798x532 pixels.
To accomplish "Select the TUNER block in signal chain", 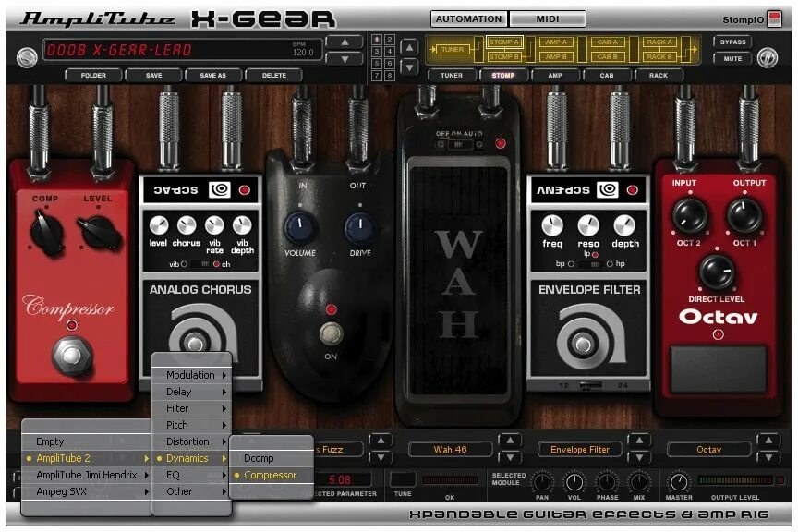I will coord(452,49).
